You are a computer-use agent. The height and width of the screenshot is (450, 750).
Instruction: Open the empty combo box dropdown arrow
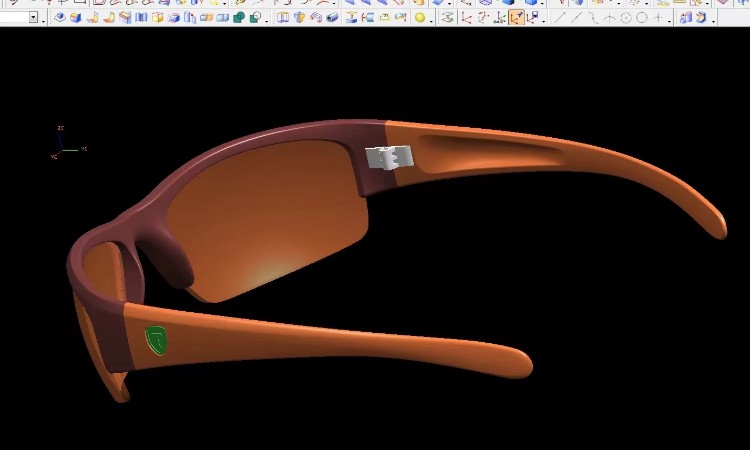coord(33,17)
